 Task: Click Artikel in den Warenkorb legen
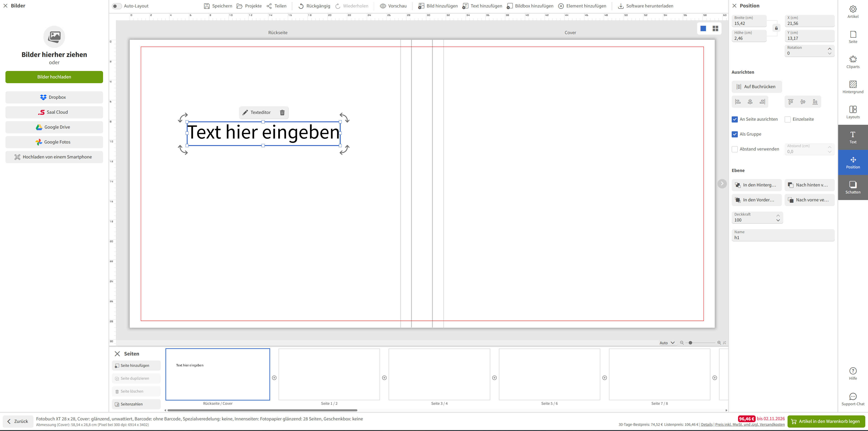click(826, 422)
